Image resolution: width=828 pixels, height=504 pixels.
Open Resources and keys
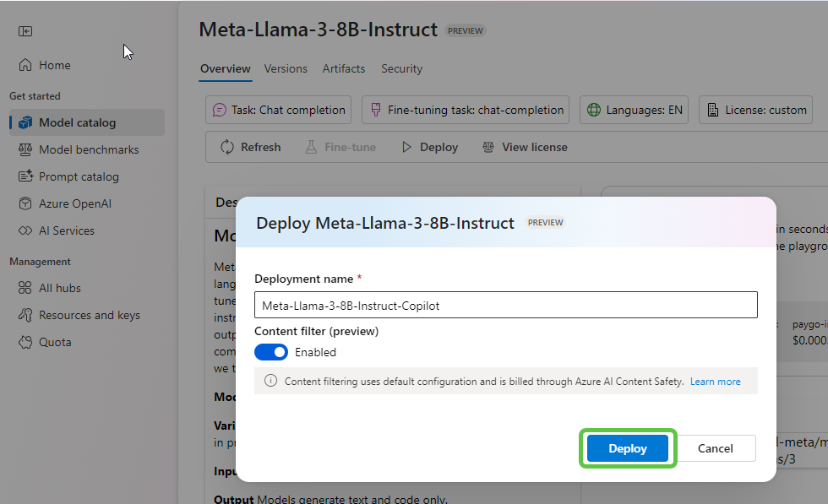[x=89, y=315]
